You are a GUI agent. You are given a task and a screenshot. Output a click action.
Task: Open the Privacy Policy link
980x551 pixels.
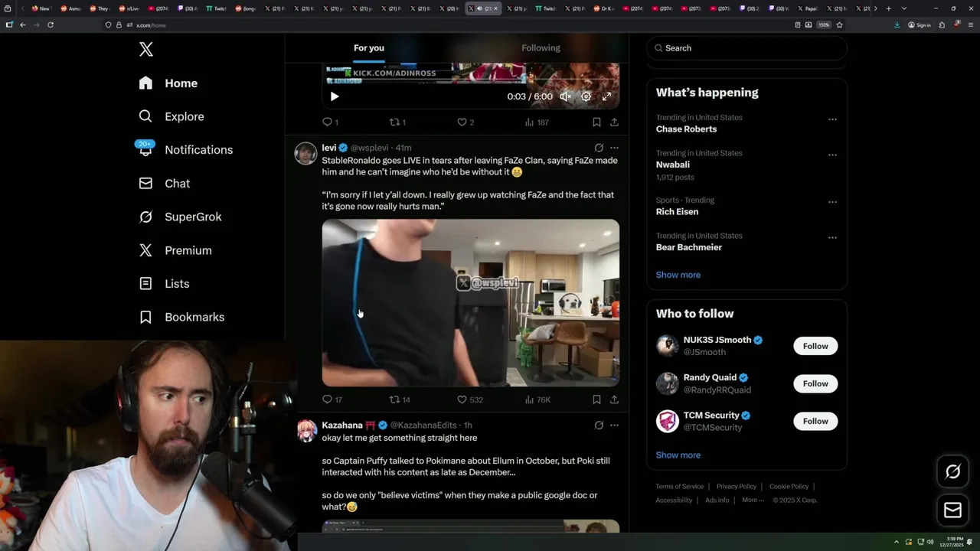pos(737,487)
